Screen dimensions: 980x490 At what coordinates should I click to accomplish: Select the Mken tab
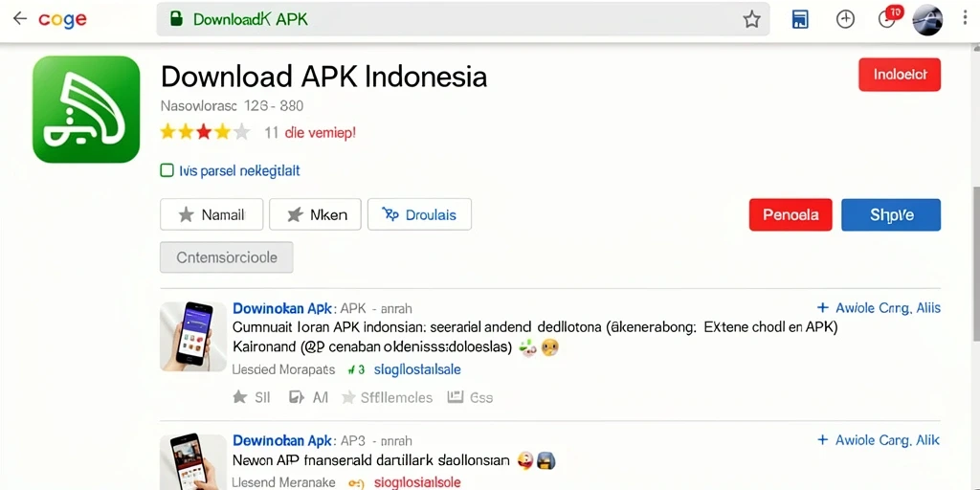pyautogui.click(x=315, y=215)
